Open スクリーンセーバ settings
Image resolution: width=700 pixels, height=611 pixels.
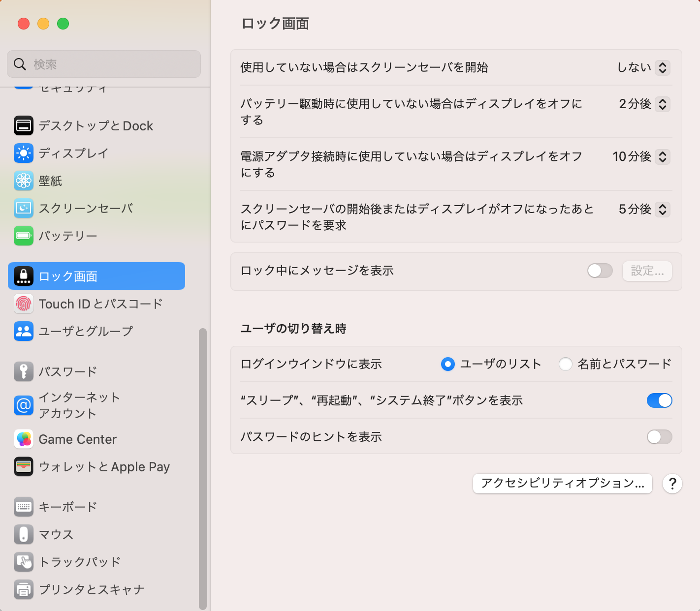point(23,208)
